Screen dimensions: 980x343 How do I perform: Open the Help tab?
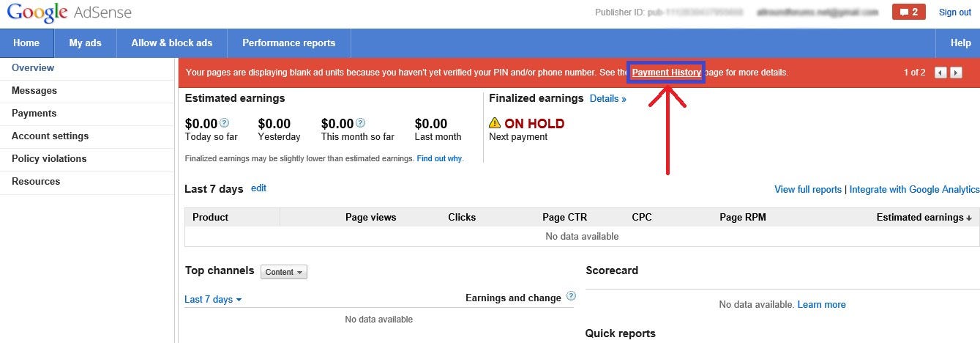[x=960, y=43]
